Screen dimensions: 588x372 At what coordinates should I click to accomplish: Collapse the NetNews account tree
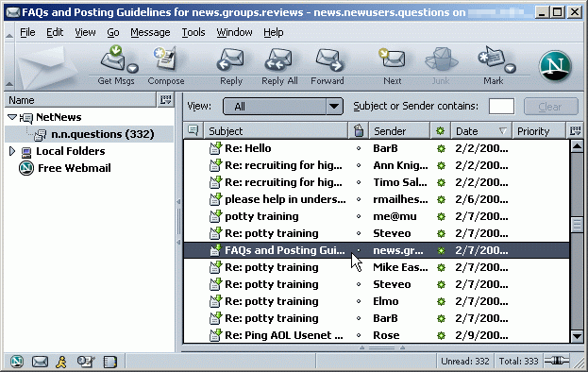tap(12, 117)
